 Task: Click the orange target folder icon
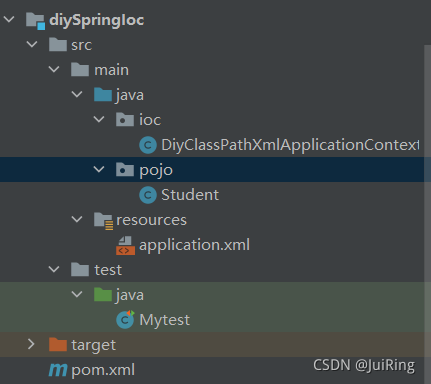click(58, 344)
